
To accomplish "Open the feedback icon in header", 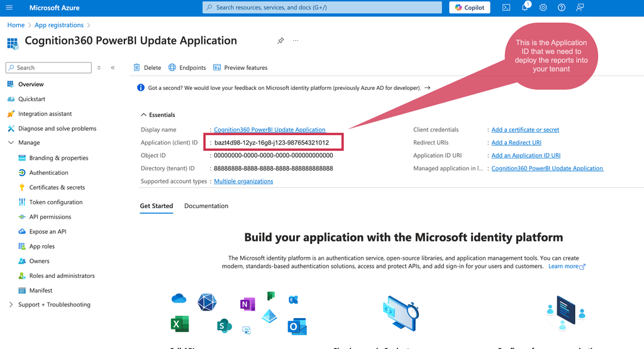I will click(x=580, y=8).
